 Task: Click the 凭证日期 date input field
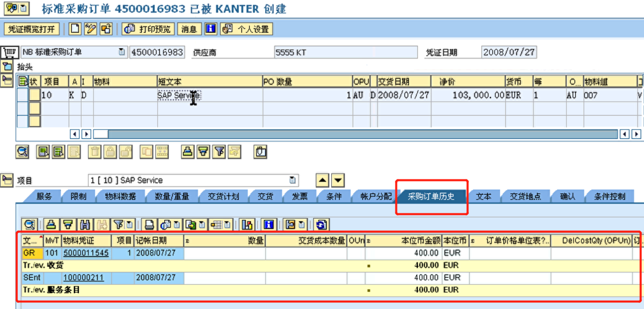[x=508, y=52]
